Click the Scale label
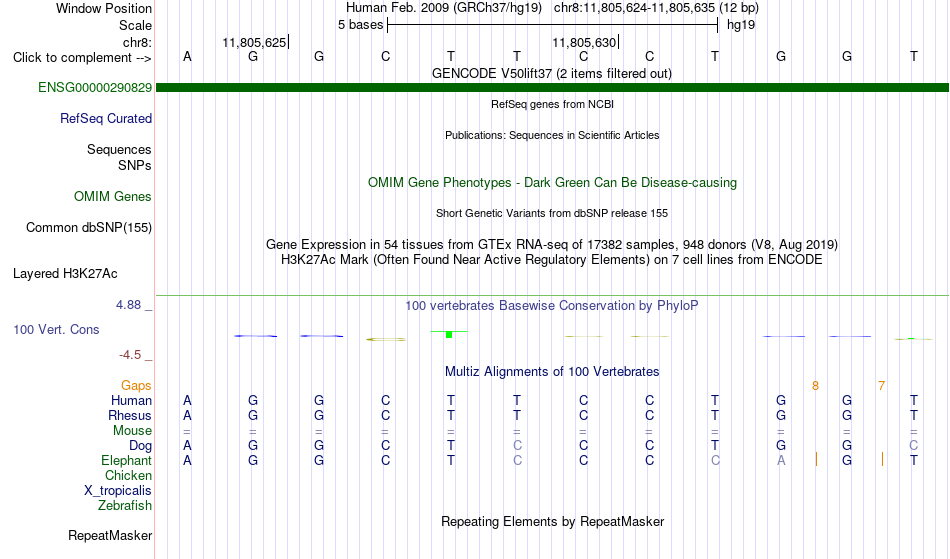Viewport: 950px width, 559px height. click(x=135, y=25)
